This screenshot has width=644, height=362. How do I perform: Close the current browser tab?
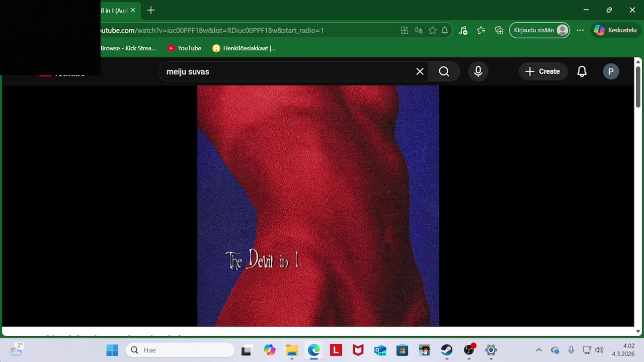coord(133,10)
